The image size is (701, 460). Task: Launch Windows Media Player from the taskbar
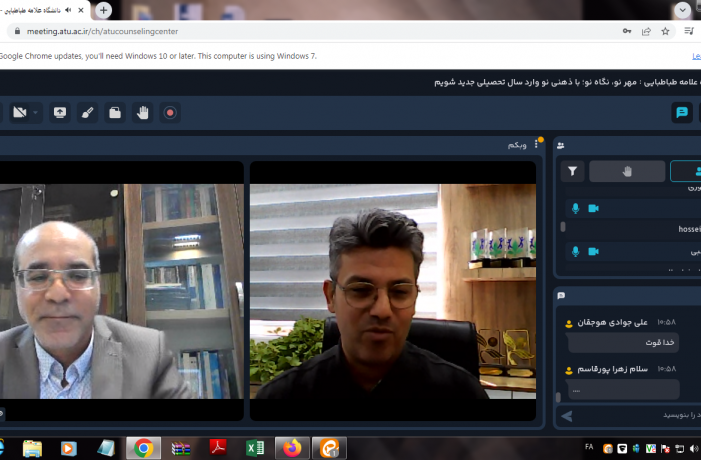(68, 448)
